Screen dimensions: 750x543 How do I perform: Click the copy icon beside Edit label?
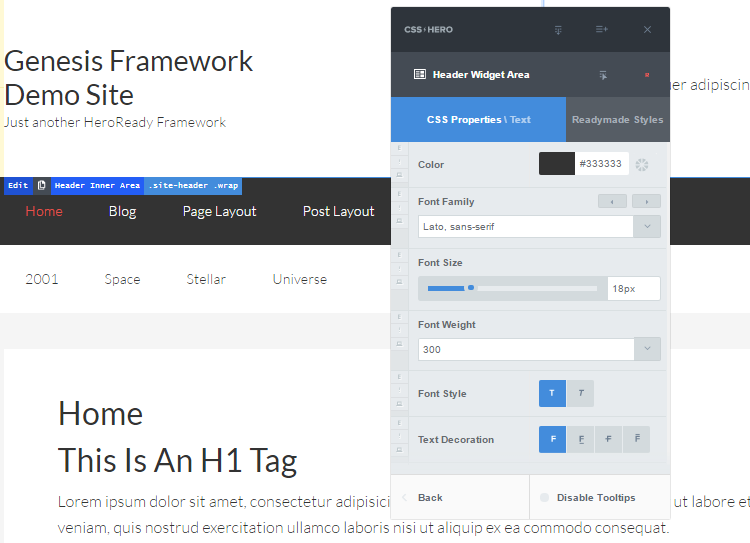(41, 185)
